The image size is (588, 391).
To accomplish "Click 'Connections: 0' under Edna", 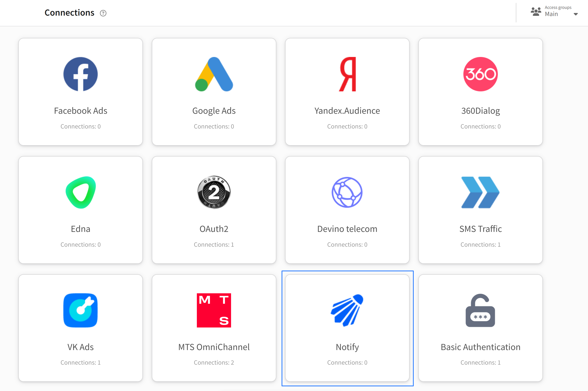I will click(81, 245).
